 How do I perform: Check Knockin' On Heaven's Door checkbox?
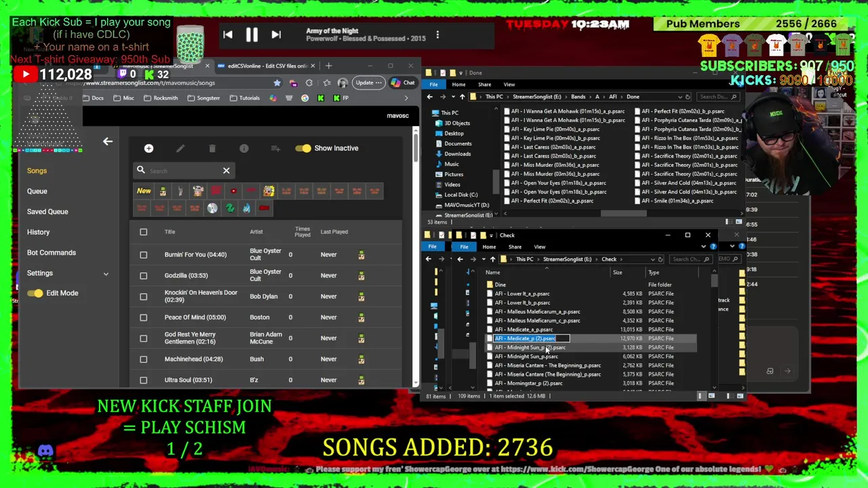click(143, 296)
